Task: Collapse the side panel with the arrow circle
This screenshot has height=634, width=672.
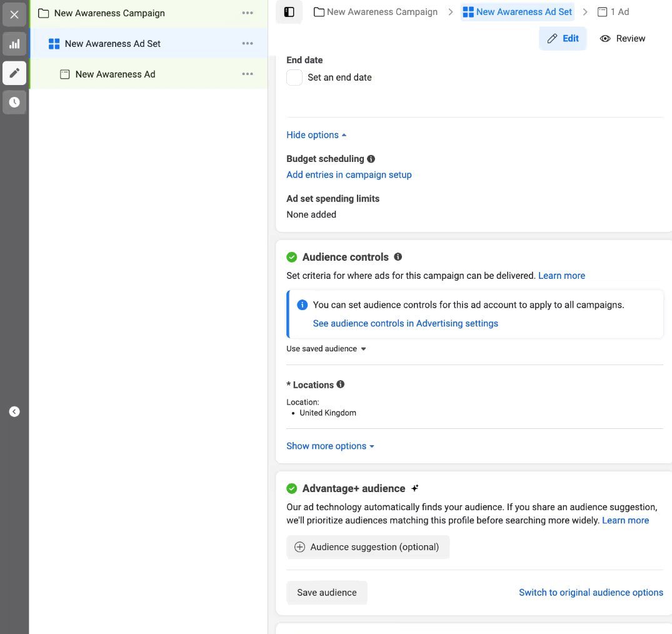Action: [x=14, y=411]
